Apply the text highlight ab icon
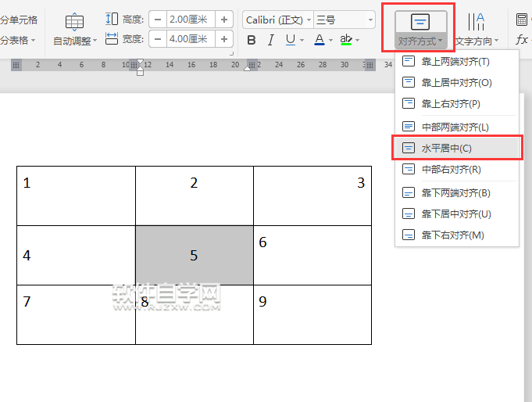This screenshot has height=402, width=532. pos(346,40)
